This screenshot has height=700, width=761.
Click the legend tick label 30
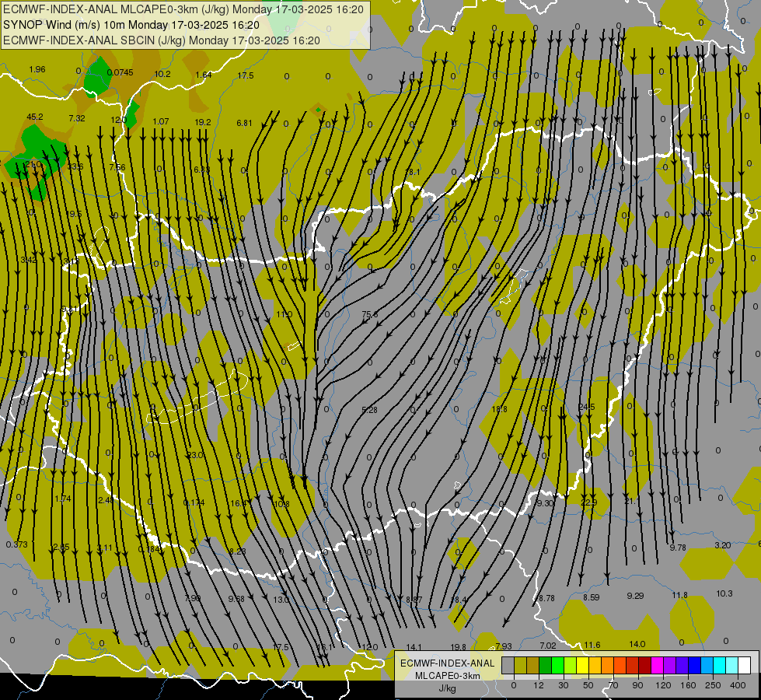[563, 685]
